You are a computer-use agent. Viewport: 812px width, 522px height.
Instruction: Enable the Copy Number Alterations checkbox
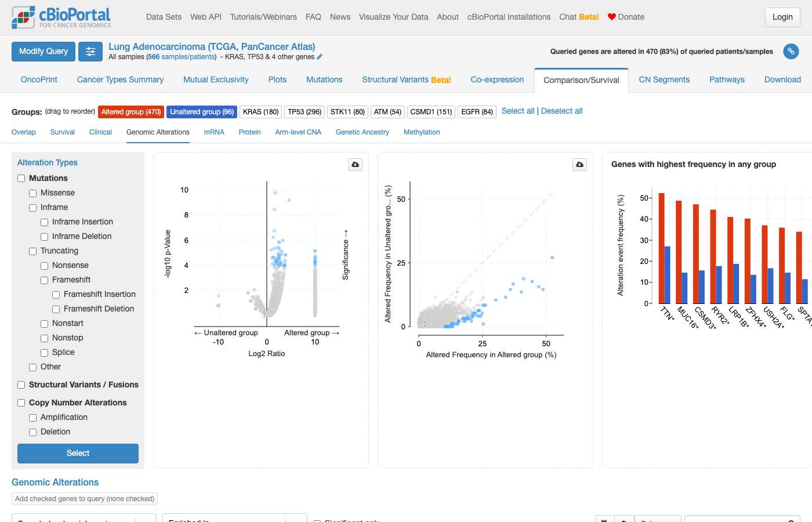click(x=21, y=403)
